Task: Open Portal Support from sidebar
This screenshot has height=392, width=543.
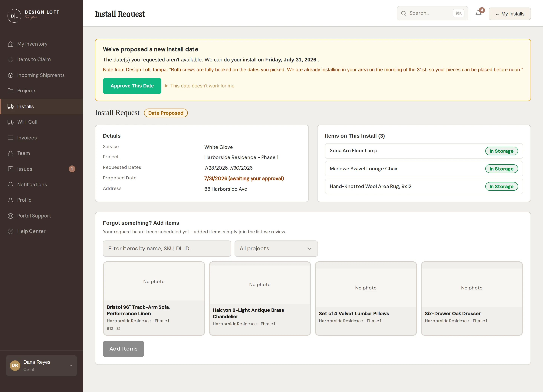Action: pyautogui.click(x=41, y=216)
